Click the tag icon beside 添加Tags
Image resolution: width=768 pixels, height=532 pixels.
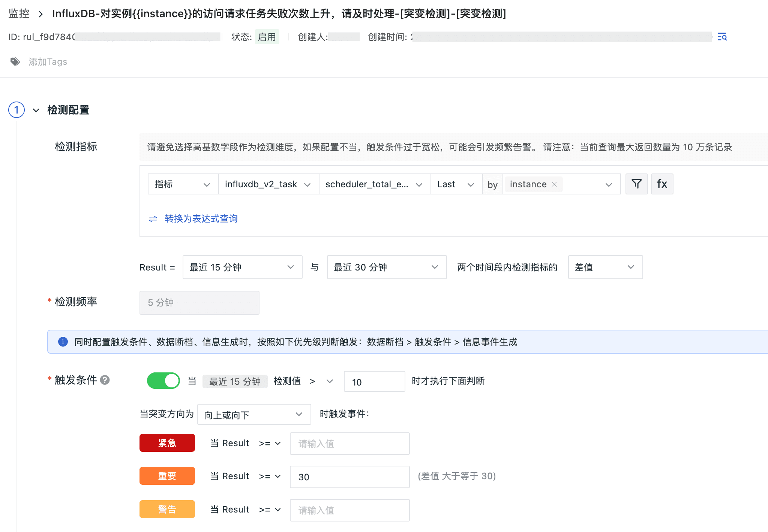(x=15, y=61)
